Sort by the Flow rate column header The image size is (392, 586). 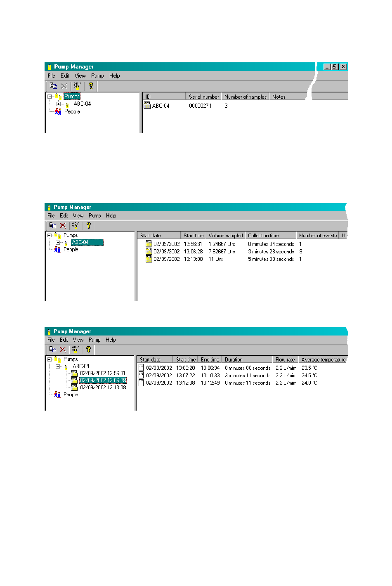coord(286,360)
